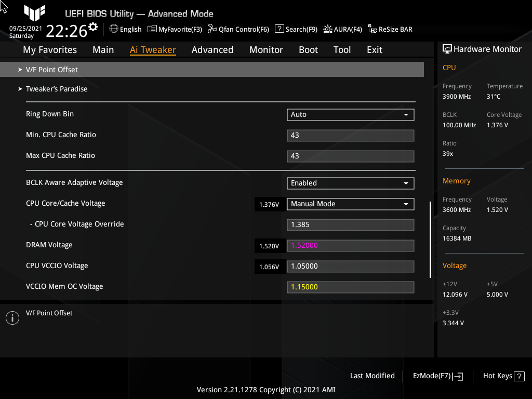Click the 16384 MB capacity value
Screen dimensions: 532x399
coord(457,238)
